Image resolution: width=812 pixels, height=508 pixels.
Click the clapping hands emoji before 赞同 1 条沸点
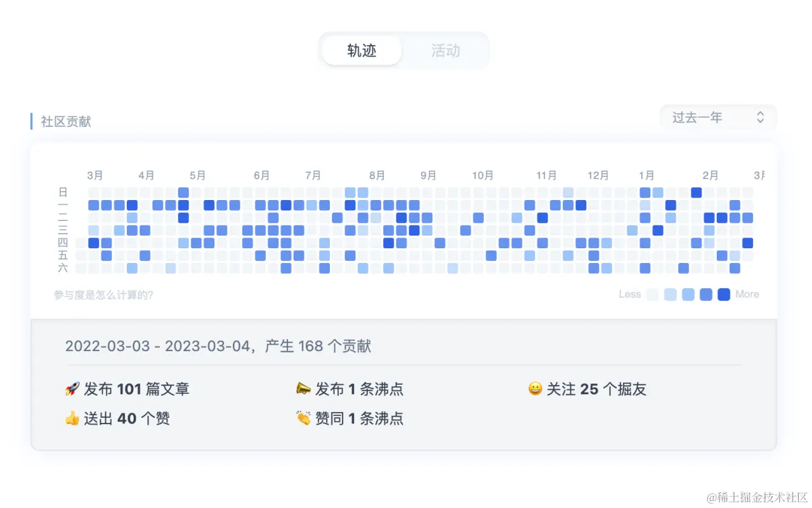click(303, 418)
